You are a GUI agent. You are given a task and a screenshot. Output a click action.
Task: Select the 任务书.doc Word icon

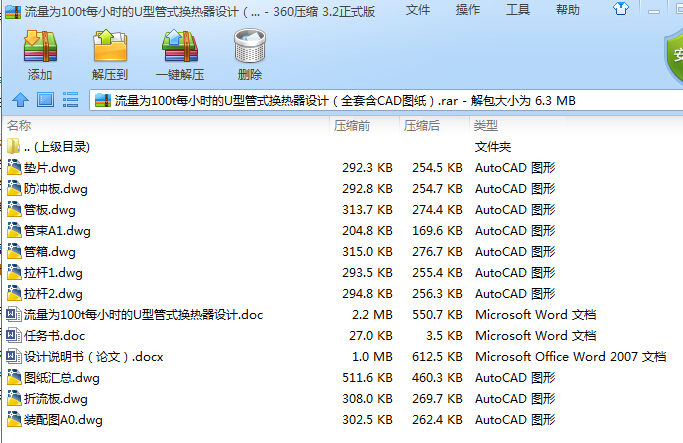[14, 335]
